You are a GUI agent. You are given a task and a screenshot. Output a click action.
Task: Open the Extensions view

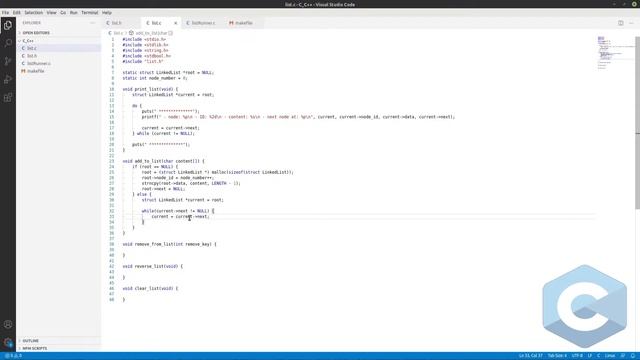tap(8, 97)
